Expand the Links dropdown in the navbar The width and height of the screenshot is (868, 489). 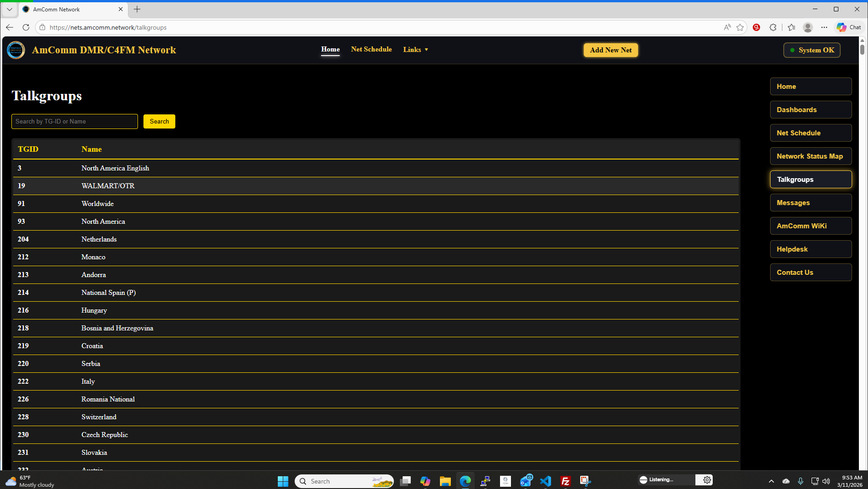tap(415, 49)
